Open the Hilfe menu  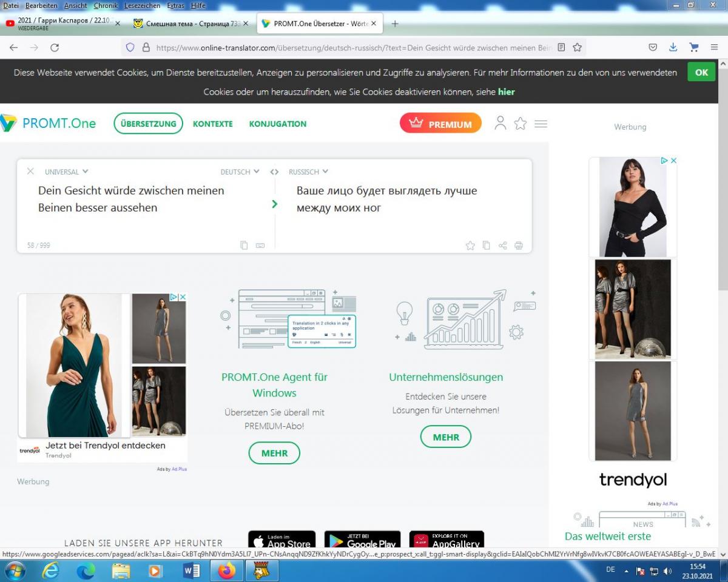[198, 5]
